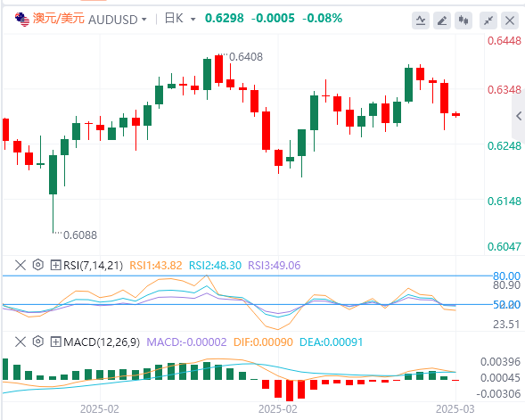Remove the RSI indicator panel
Screen dimensions: 525x420
[x=21, y=265]
